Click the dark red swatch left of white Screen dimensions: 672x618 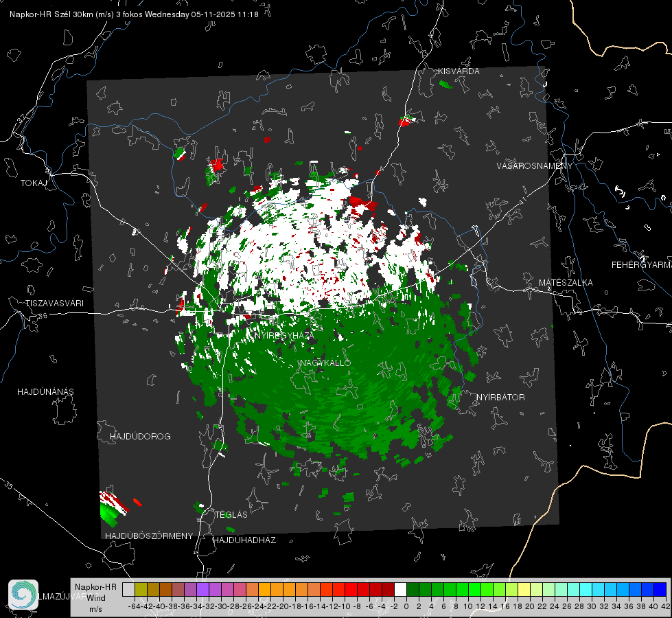[388, 590]
